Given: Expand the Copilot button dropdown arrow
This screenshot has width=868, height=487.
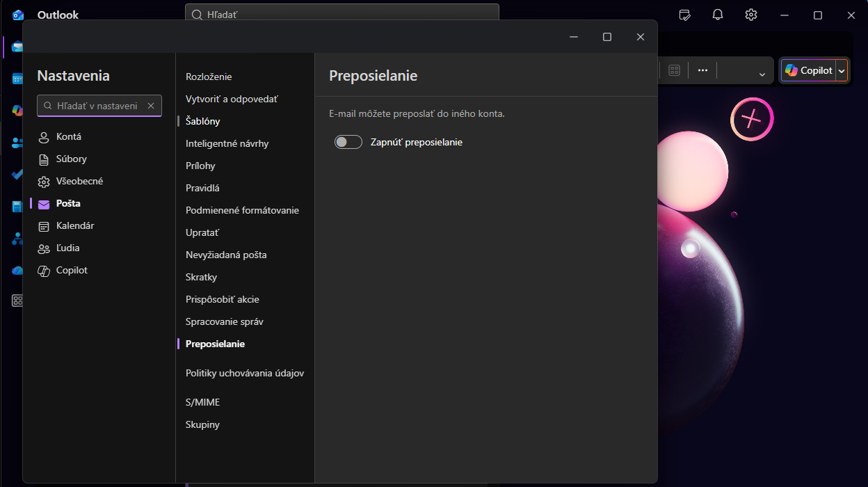Looking at the screenshot, I should pyautogui.click(x=842, y=70).
